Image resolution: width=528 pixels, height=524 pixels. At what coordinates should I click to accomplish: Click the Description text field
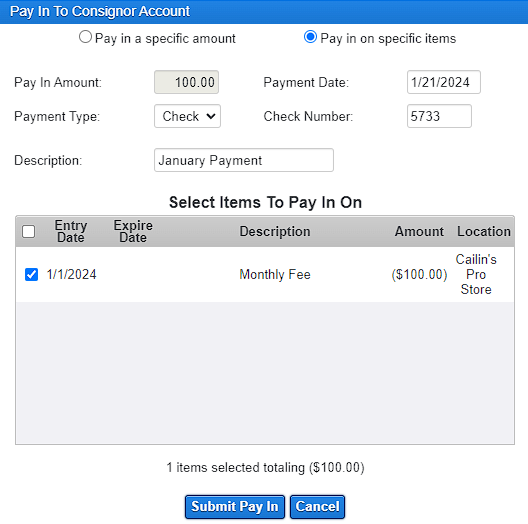pyautogui.click(x=244, y=160)
